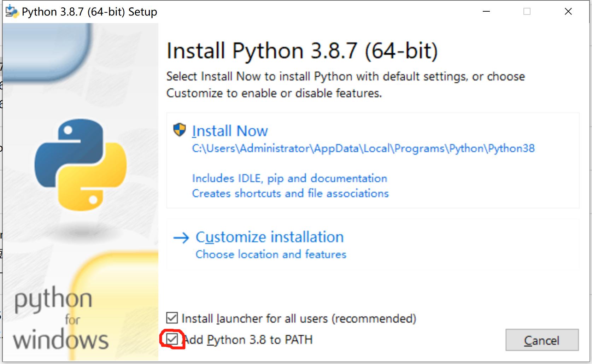This screenshot has height=364, width=592.
Task: Click the minimize button
Action: coord(486,11)
